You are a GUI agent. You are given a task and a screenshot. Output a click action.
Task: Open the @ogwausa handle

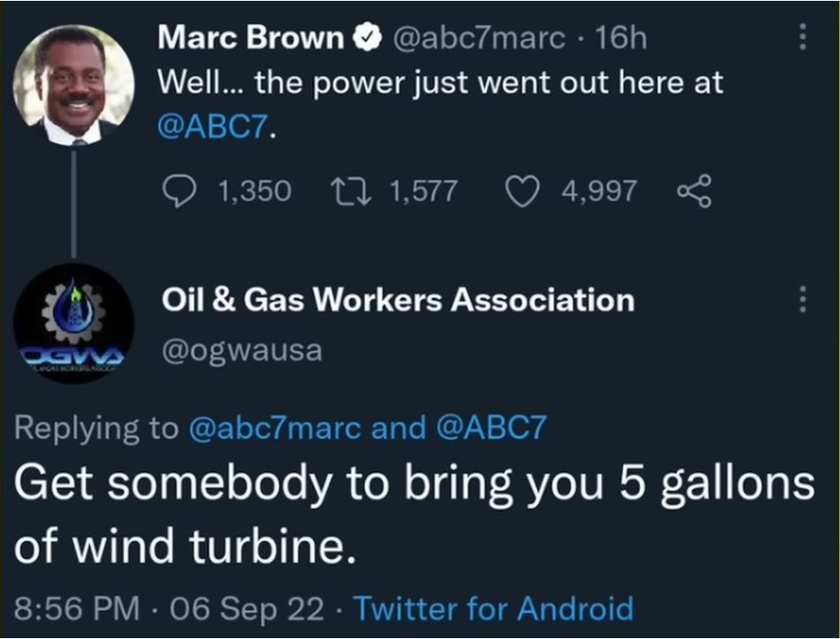(242, 350)
